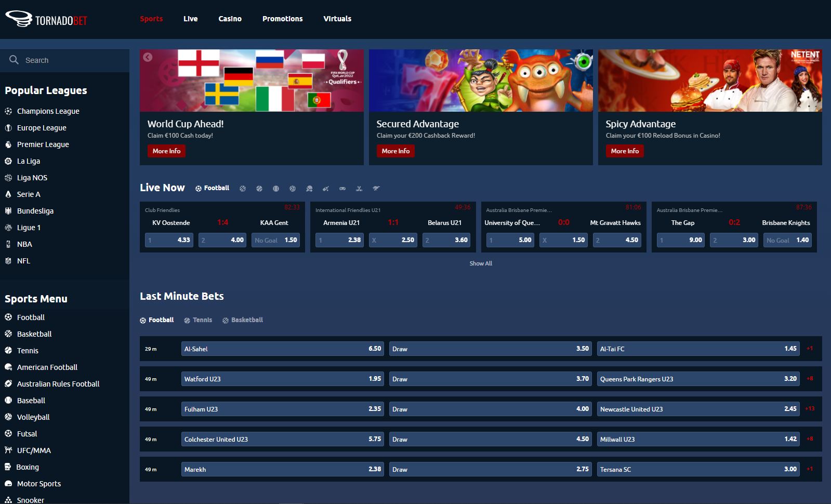Click the Premier League lion icon
The height and width of the screenshot is (504, 831).
point(8,144)
